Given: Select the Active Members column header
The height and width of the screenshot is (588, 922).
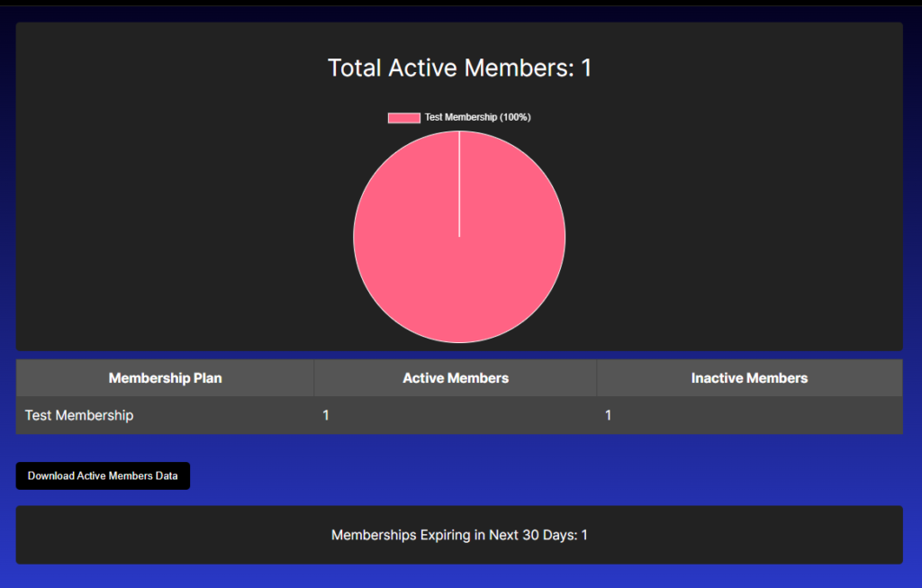Looking at the screenshot, I should coord(456,378).
